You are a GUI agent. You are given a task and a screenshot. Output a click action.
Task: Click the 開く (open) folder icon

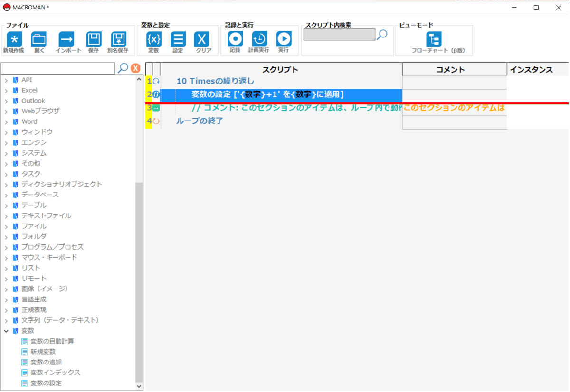[39, 39]
